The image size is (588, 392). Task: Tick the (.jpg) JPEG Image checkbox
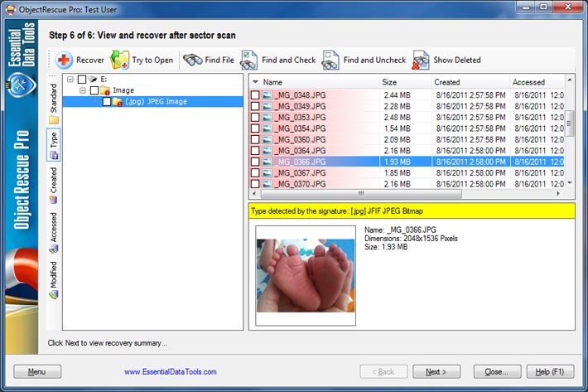point(107,102)
